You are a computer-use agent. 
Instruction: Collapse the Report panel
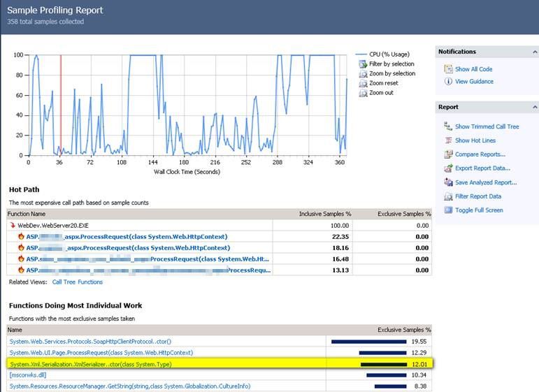tap(535, 107)
